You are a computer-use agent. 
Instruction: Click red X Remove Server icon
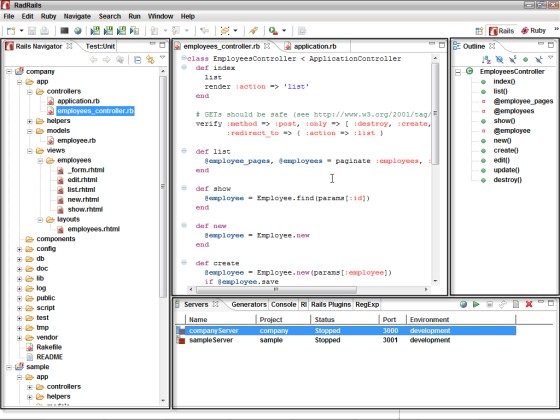coord(529,304)
